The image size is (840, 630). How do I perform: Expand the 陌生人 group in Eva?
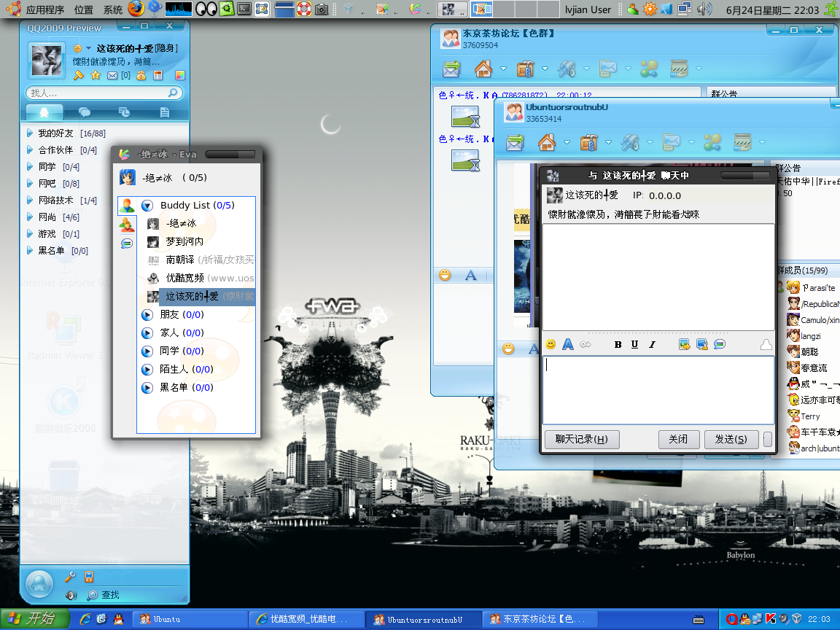pos(147,370)
